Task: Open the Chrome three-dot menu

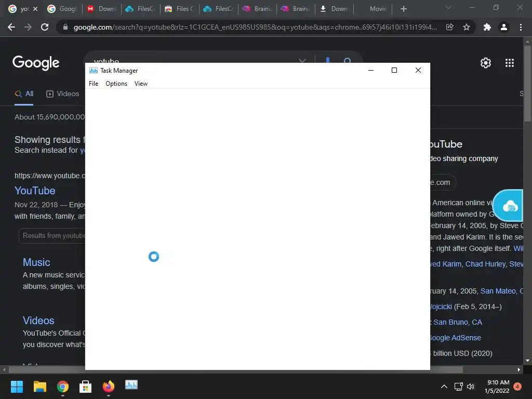Action: [x=521, y=27]
